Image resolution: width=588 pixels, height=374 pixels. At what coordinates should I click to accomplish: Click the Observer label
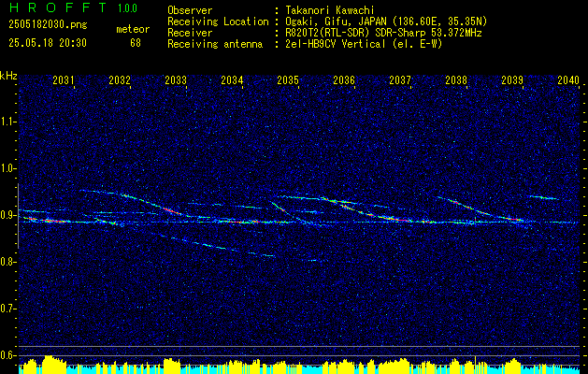190,10
